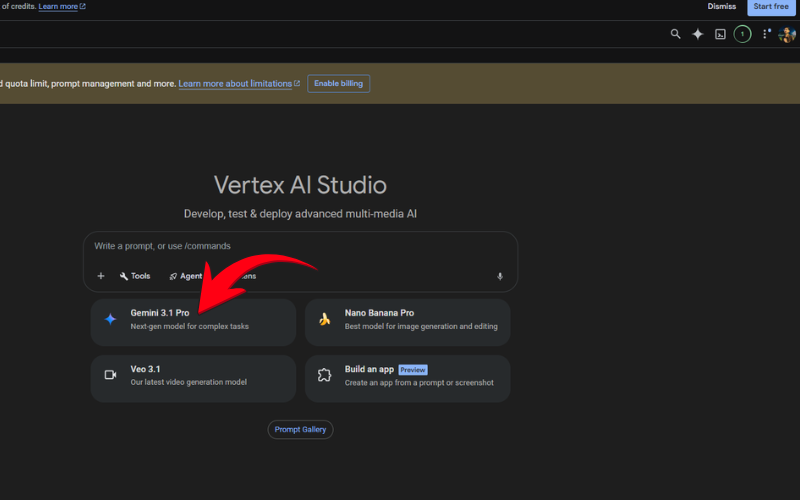Image resolution: width=800 pixels, height=500 pixels.
Task: Click the microphone icon for voice input
Action: (500, 276)
